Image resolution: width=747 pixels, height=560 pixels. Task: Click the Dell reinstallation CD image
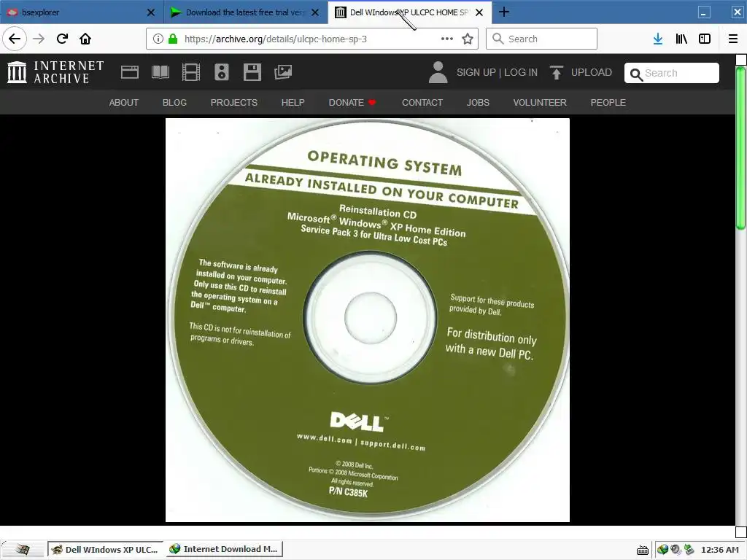point(368,320)
